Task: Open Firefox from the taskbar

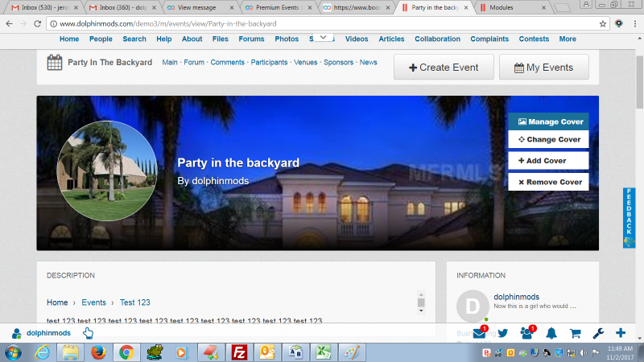Action: (x=98, y=352)
